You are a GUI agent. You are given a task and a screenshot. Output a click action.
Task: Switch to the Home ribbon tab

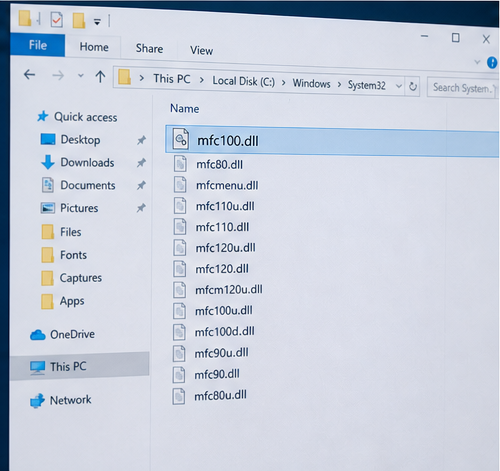coord(94,47)
